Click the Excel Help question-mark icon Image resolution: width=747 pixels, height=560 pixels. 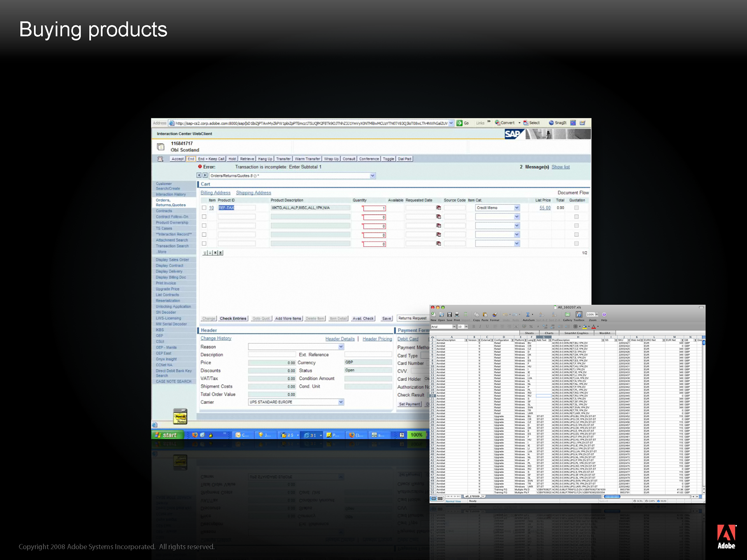pyautogui.click(x=604, y=315)
